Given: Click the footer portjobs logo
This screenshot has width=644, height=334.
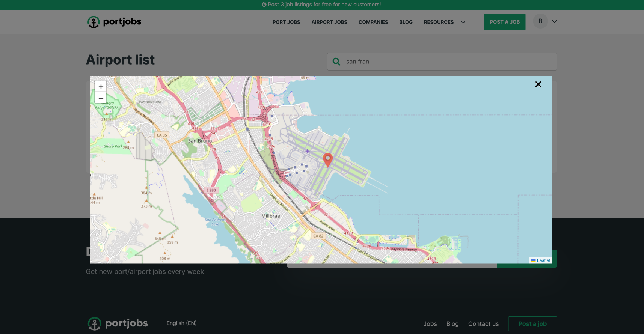Looking at the screenshot, I should click(x=118, y=323).
